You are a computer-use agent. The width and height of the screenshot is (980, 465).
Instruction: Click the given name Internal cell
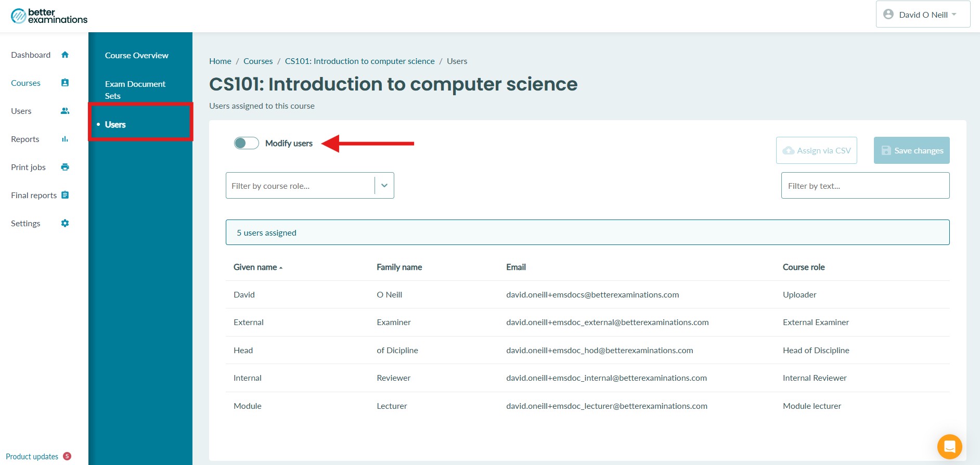pos(248,378)
